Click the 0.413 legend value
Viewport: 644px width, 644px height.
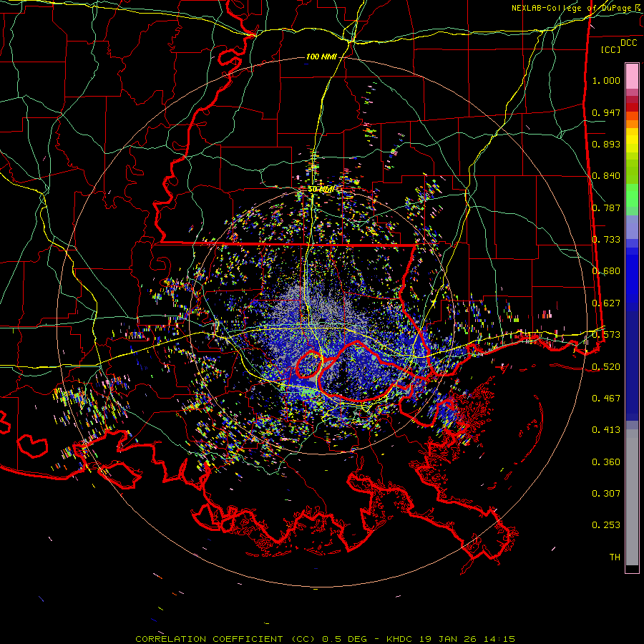(606, 430)
